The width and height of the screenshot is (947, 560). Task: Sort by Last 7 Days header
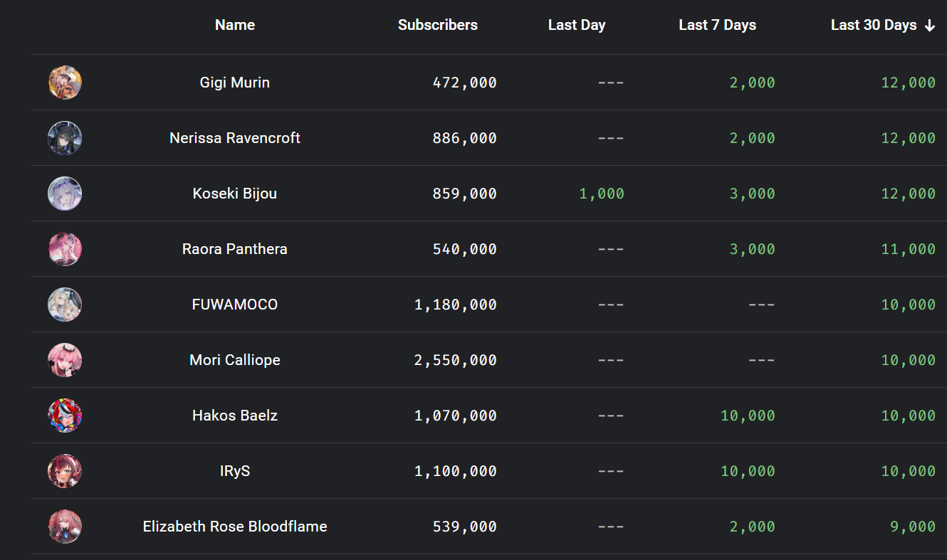(x=717, y=25)
